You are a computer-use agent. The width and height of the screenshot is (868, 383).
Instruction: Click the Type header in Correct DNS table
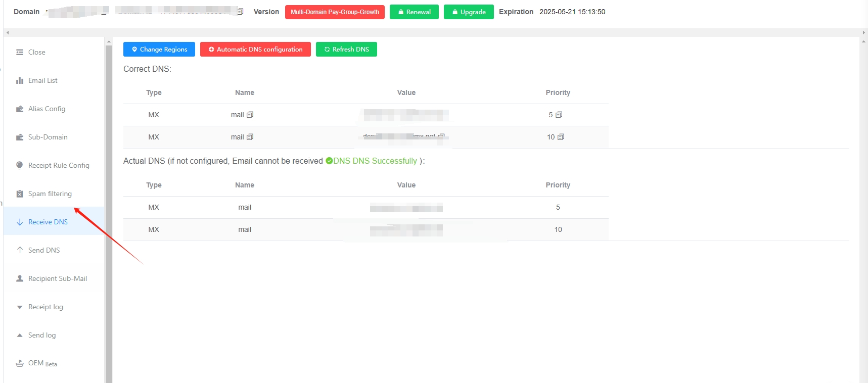pos(154,92)
